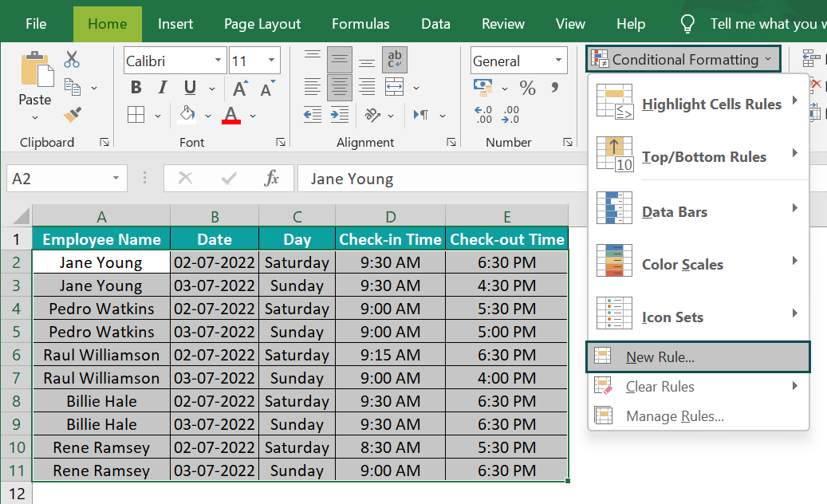
Task: Click the formula bar showing Jane Young
Action: coord(442,178)
